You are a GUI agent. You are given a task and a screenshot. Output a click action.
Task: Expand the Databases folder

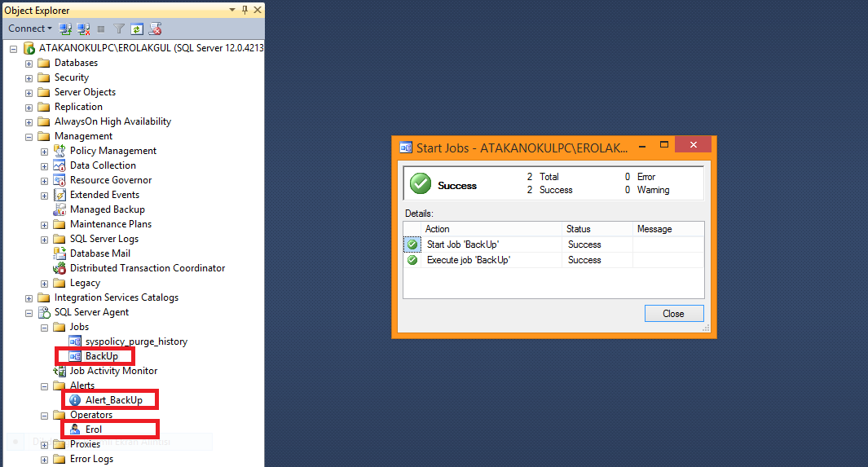[x=29, y=64]
